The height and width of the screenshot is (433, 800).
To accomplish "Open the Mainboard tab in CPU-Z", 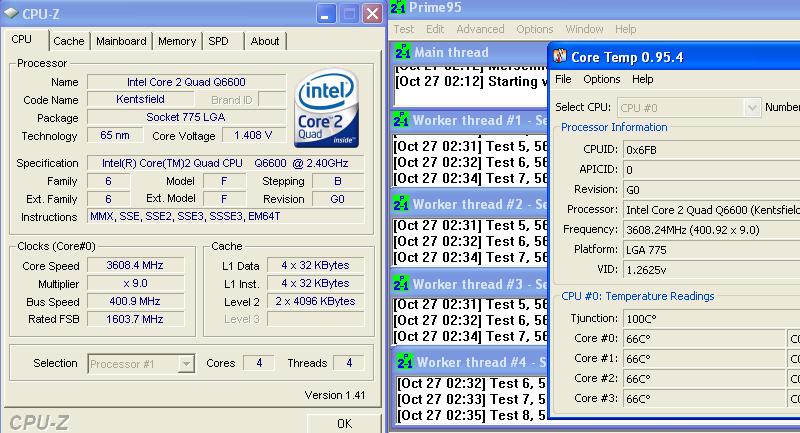I will 121,41.
